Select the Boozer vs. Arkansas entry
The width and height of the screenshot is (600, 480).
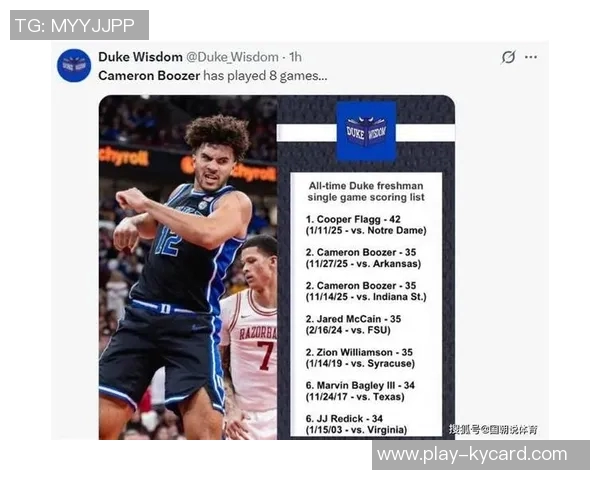(363, 258)
